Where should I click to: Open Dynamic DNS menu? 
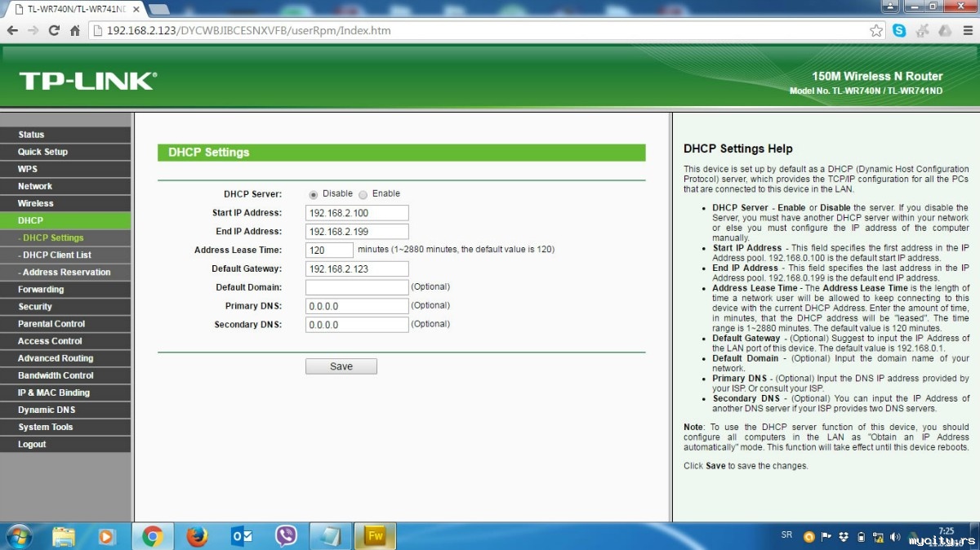point(65,410)
